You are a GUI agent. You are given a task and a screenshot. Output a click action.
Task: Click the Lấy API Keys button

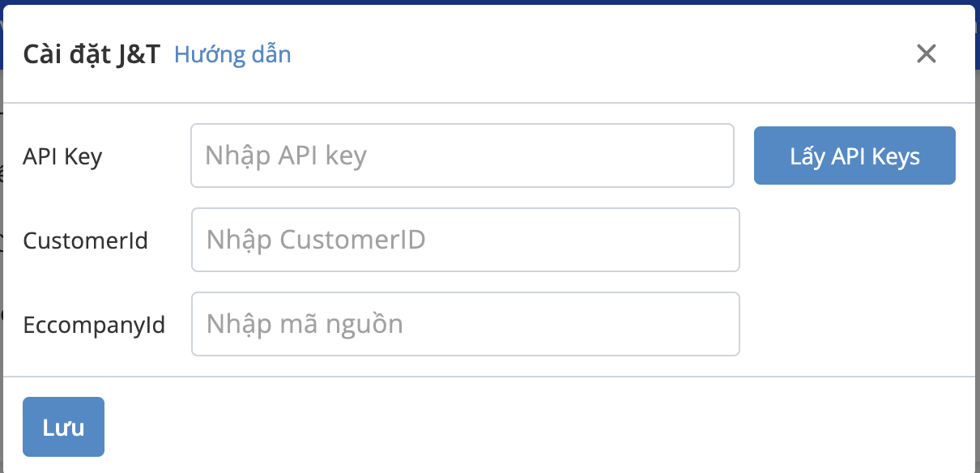[x=854, y=156]
